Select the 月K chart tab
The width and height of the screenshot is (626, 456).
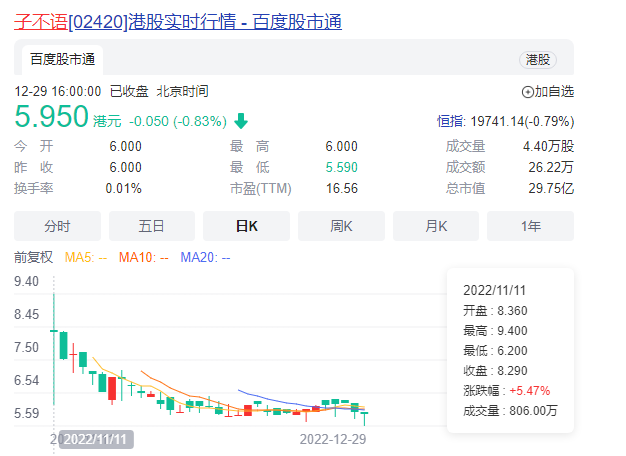436,226
